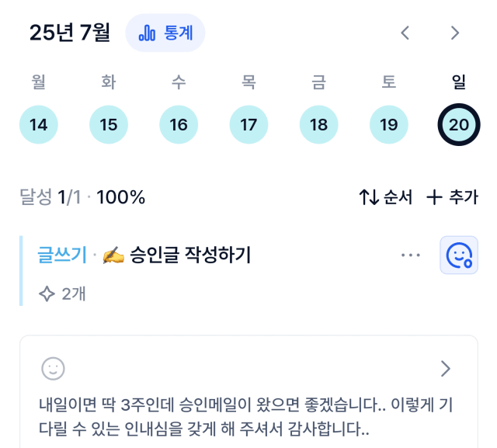Go to previous week with left arrow
Viewport: 497px width, 448px height.
[x=405, y=33]
